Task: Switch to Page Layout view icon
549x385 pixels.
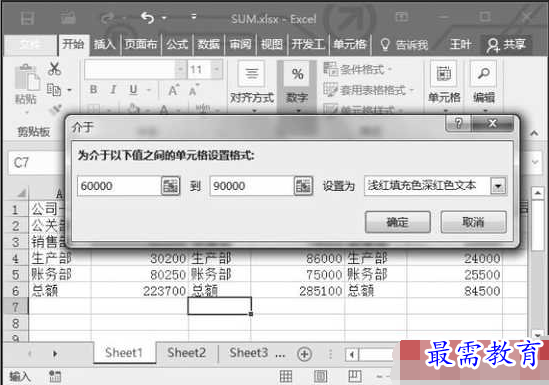Action: 320,377
